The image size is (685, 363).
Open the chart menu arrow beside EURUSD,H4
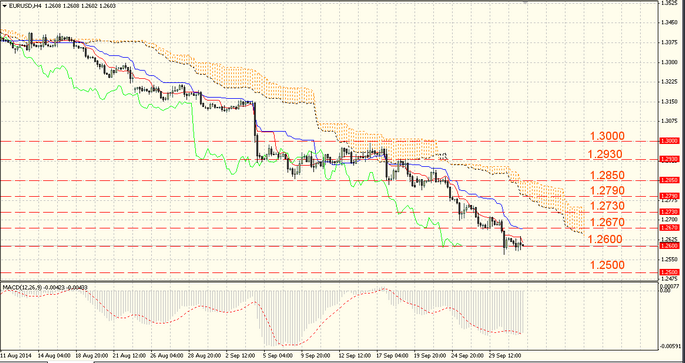click(3, 7)
